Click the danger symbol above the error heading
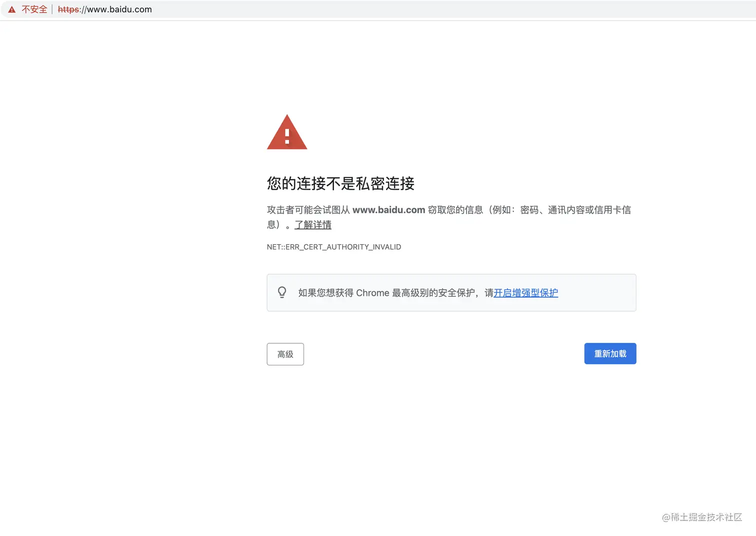 tap(286, 132)
